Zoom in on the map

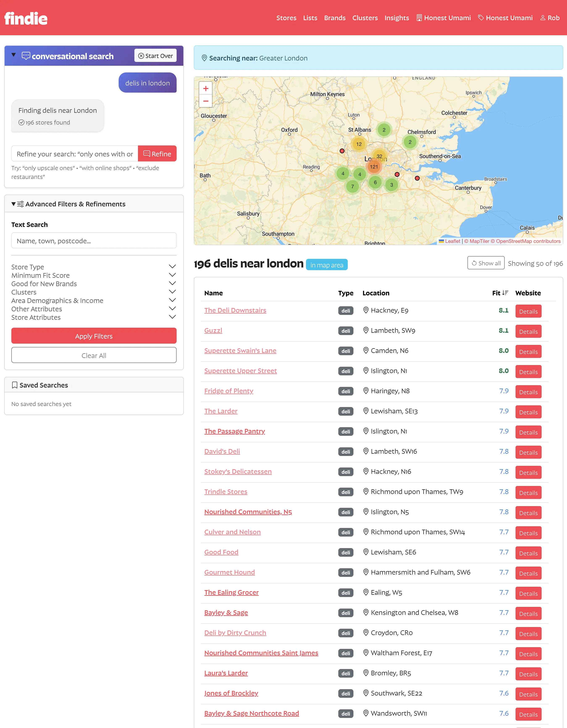coord(205,89)
